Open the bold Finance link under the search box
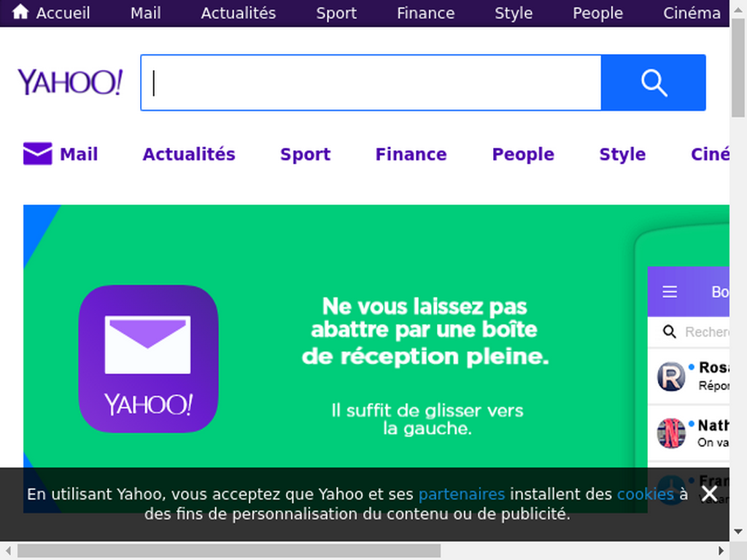747x560 pixels. 411,155
